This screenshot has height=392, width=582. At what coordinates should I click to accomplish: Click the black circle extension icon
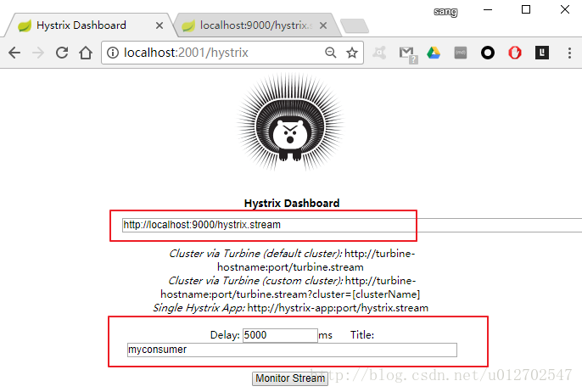488,53
